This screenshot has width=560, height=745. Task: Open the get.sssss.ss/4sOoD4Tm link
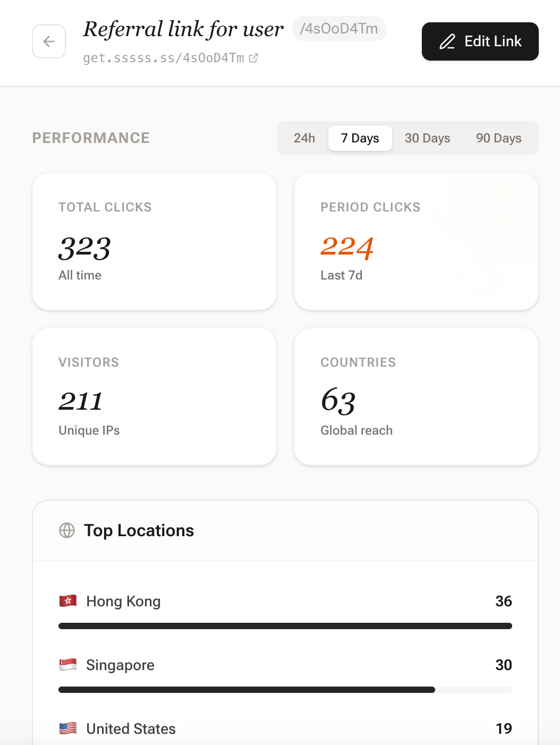[x=164, y=58]
